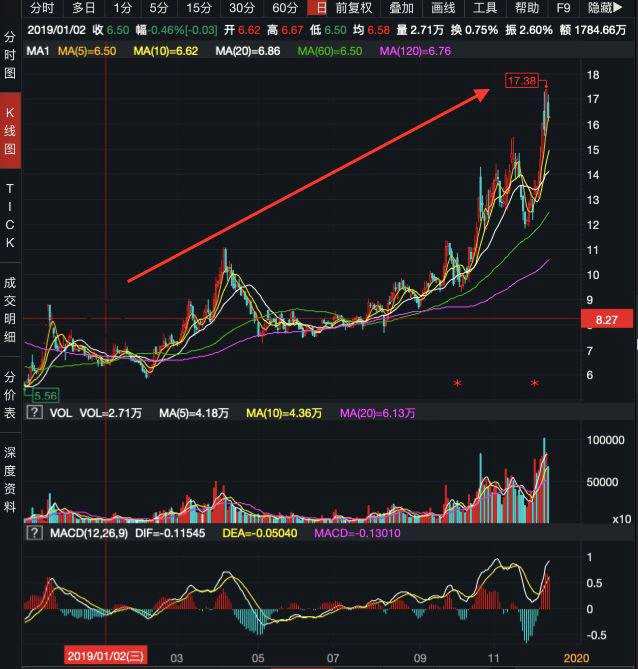This screenshot has width=638, height=669.
Task: Click the 17.38 high price label
Action: [x=522, y=81]
